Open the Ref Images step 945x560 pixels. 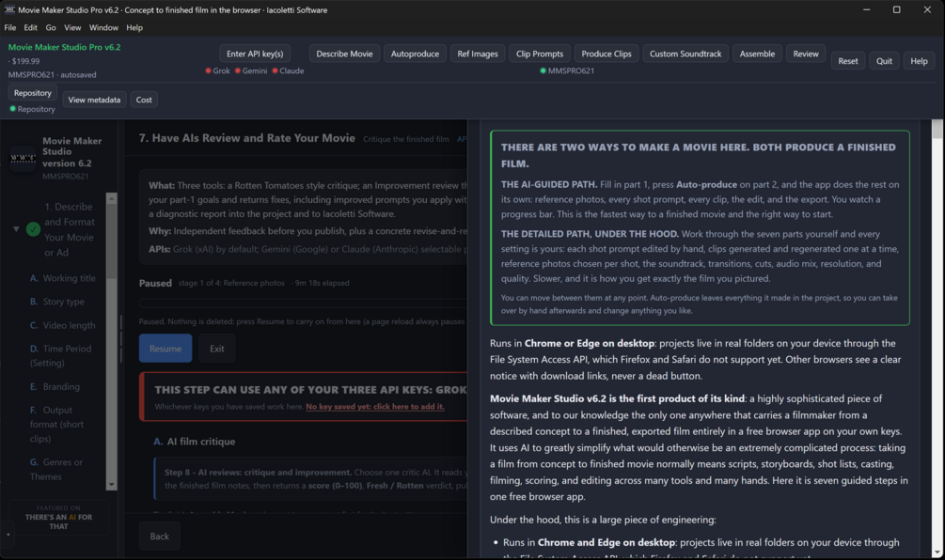click(x=478, y=54)
